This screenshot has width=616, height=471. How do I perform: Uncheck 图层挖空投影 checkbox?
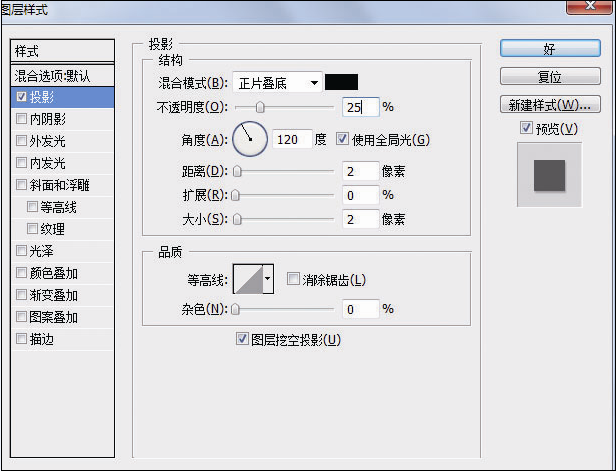241,339
